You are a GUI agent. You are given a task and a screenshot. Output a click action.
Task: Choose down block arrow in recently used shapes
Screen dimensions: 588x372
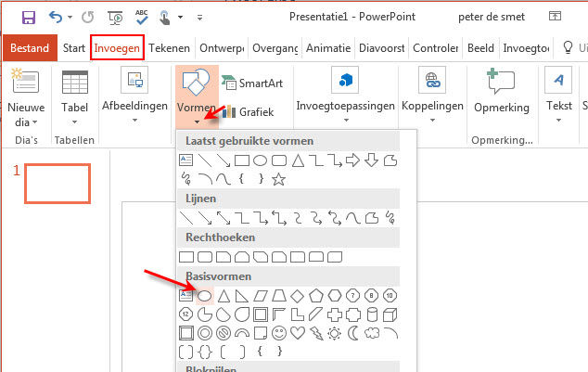click(x=371, y=160)
